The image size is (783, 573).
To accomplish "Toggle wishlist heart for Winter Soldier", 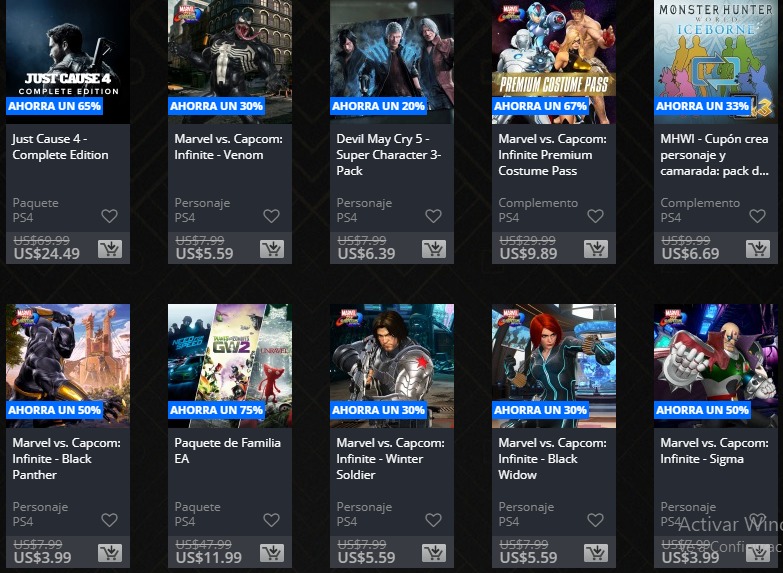I will point(433,520).
